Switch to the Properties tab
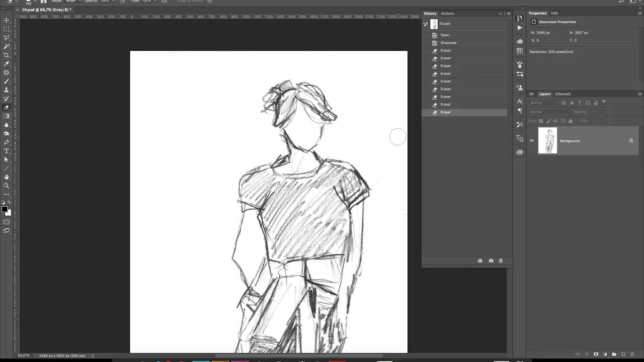The height and width of the screenshot is (362, 644). [x=537, y=13]
